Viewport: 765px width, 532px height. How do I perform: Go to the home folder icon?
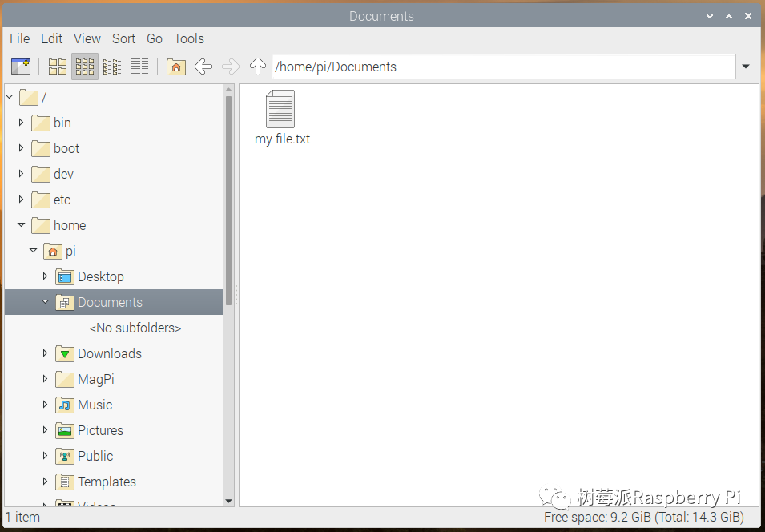[x=176, y=66]
